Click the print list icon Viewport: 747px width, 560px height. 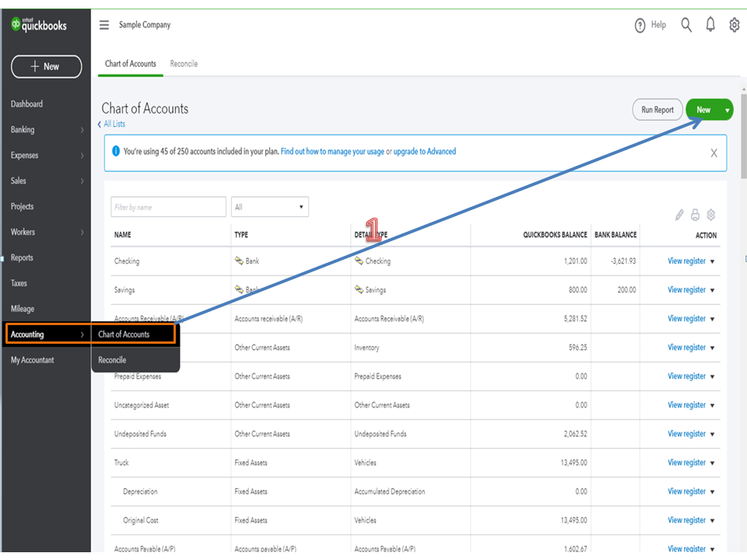tap(695, 215)
